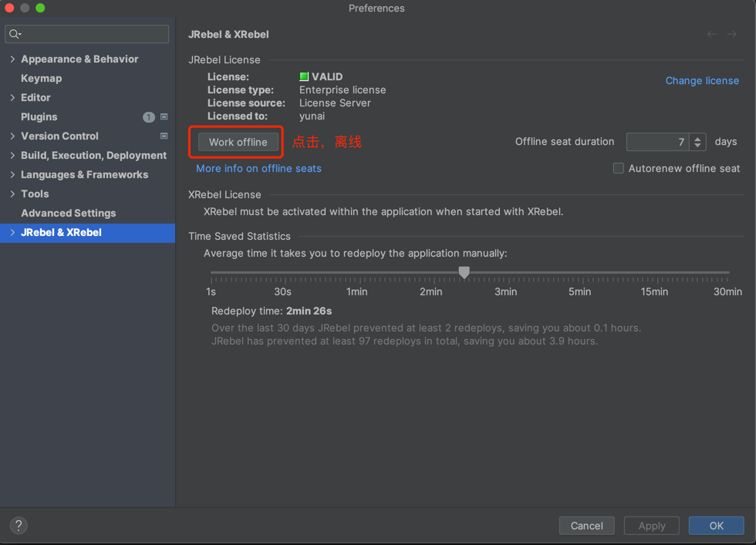Click the search magnifier icon
Viewport: 756px width, 545px height.
[x=15, y=34]
